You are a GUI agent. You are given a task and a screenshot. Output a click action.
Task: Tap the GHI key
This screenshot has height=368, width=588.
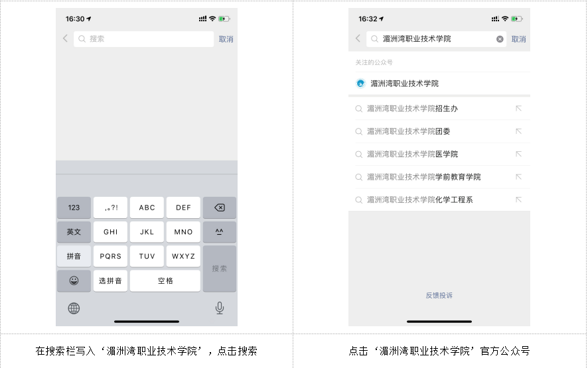point(111,231)
